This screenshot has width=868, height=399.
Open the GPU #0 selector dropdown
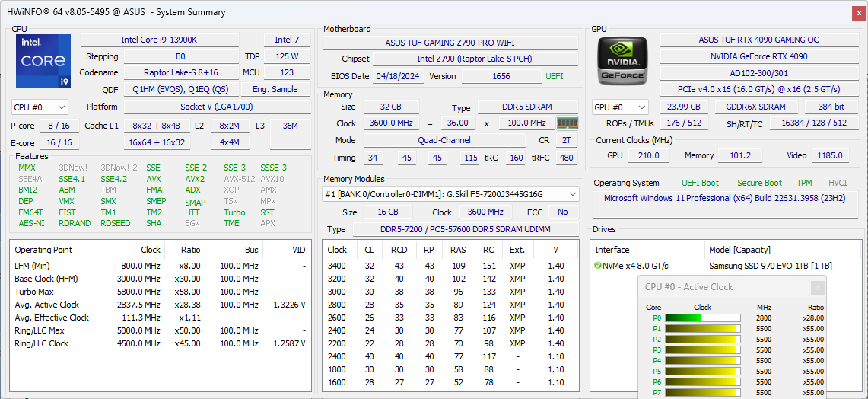pos(620,107)
